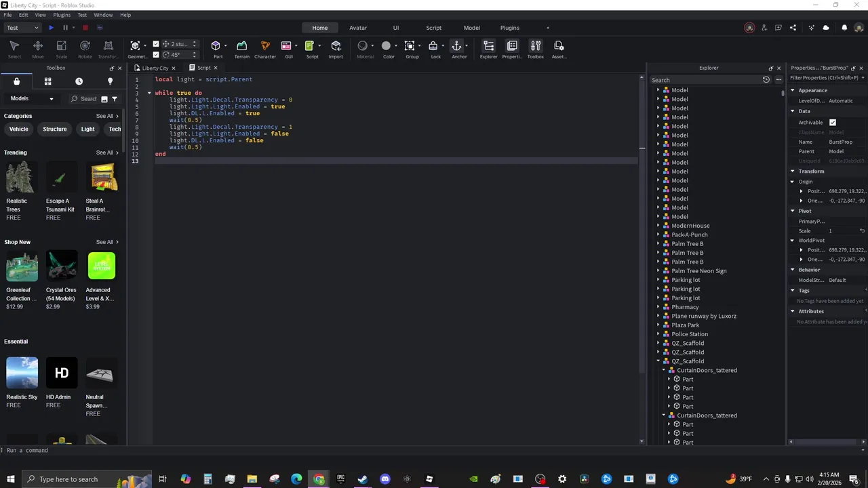Open the Material picker
Viewport: 868px width, 488px height.
point(363,46)
